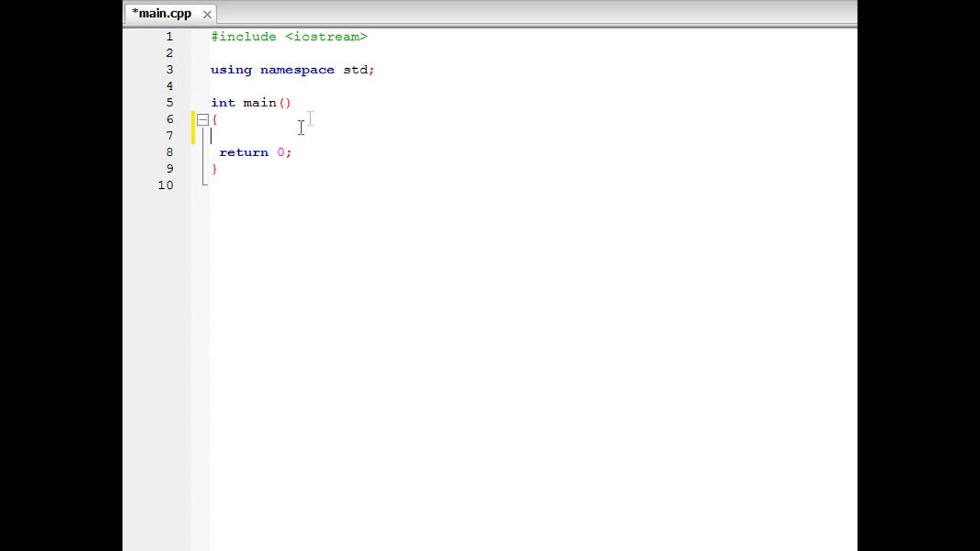Screen dimensions: 980x551
Task: Collapse the main function fold marker
Action: 202,119
